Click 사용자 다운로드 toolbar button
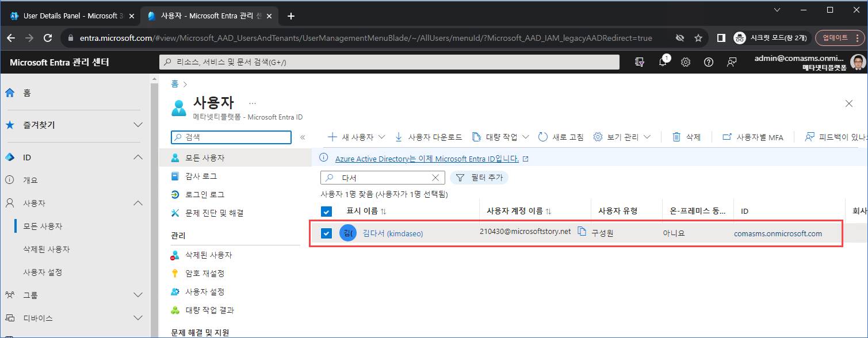Viewport: 868px width, 338px height. pos(429,137)
